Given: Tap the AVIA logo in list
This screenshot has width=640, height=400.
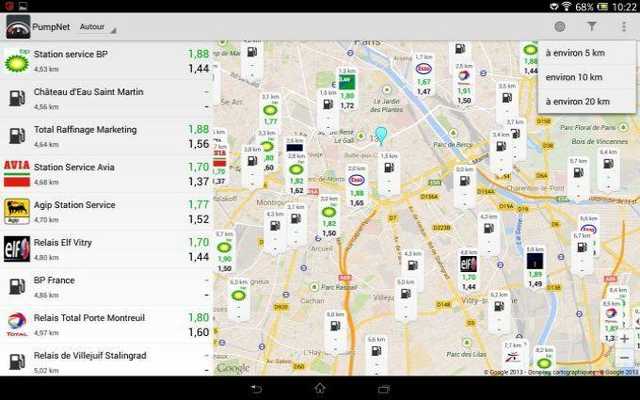Looking at the screenshot, I should pos(17,173).
